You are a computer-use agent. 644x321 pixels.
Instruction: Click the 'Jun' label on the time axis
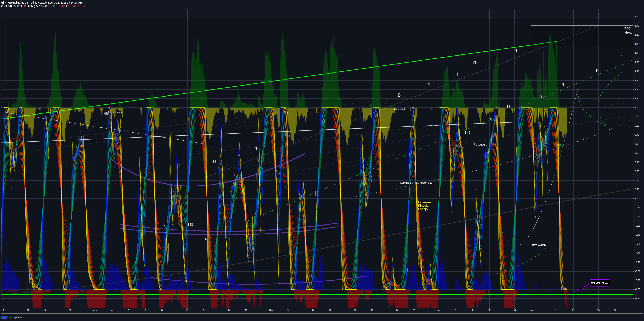click(x=439, y=310)
